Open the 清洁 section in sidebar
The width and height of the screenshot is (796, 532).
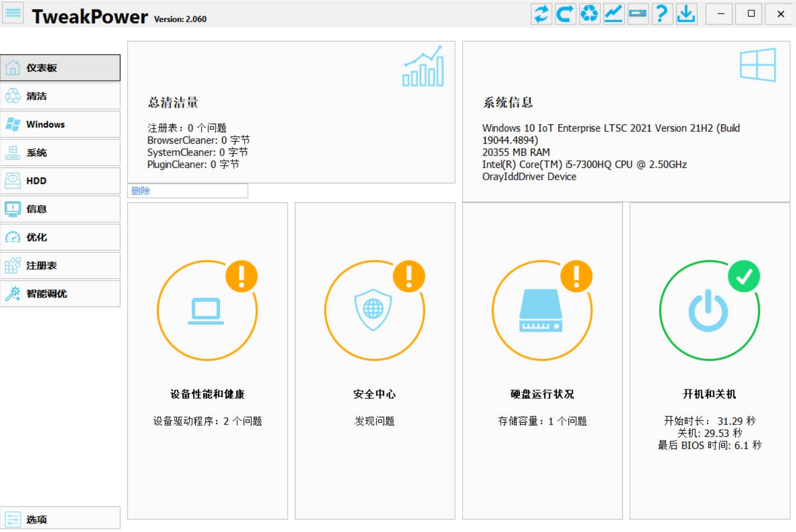(x=60, y=96)
